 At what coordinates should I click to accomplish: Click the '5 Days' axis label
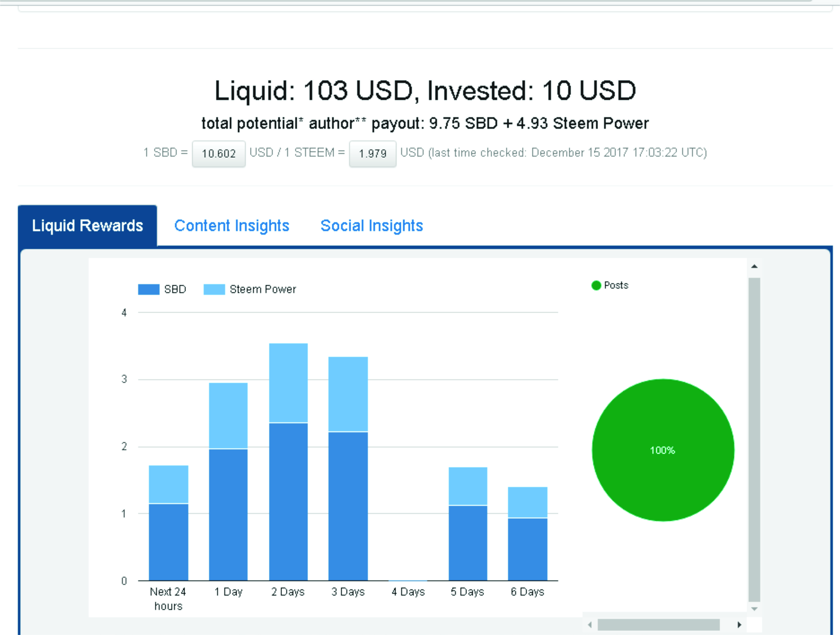[x=468, y=592]
